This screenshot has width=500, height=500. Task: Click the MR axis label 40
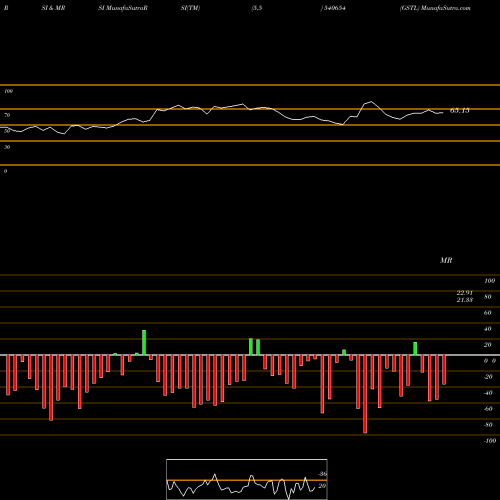[487, 329]
